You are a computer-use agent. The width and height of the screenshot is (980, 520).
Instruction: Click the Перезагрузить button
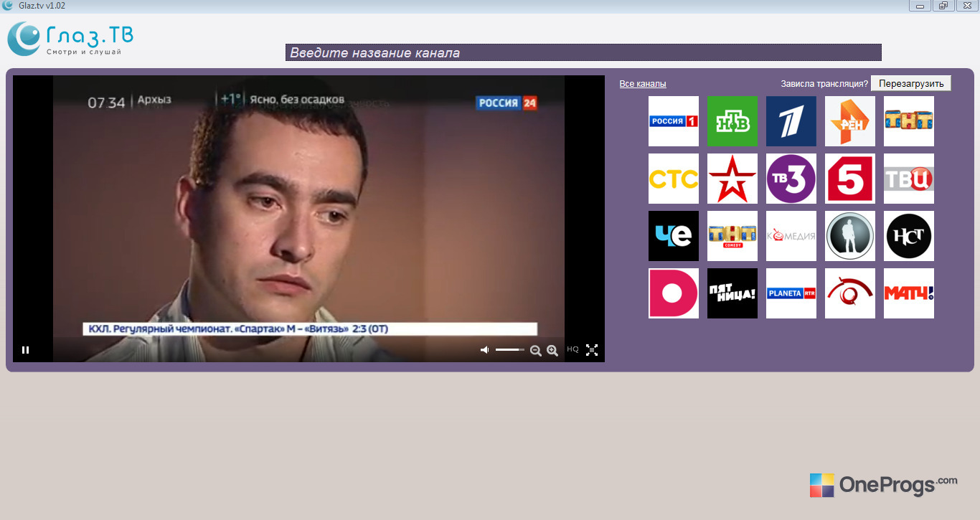point(911,83)
